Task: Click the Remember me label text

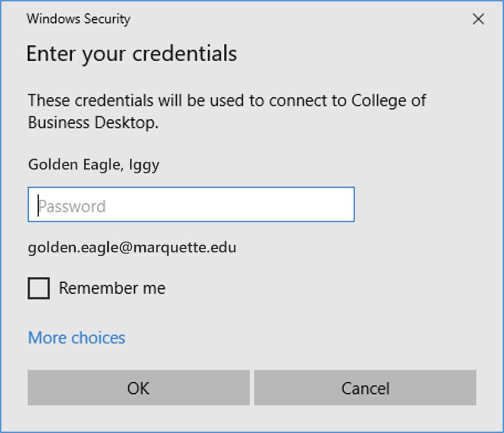Action: [x=112, y=288]
